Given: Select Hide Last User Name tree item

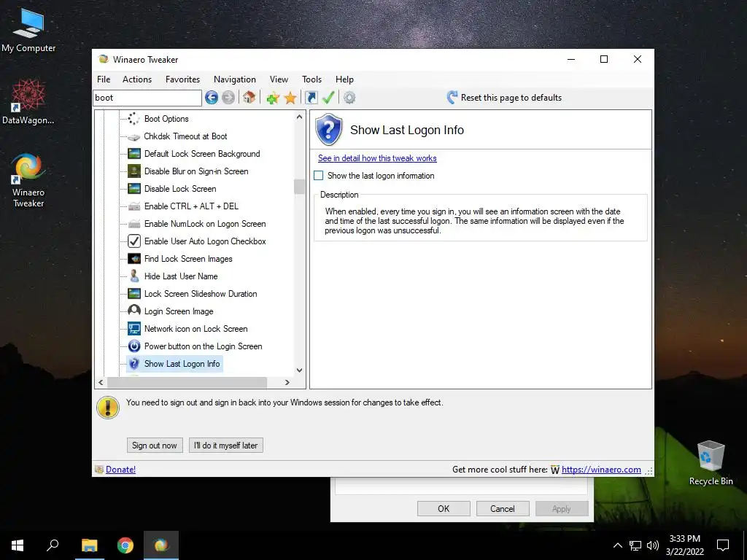Looking at the screenshot, I should tap(181, 276).
